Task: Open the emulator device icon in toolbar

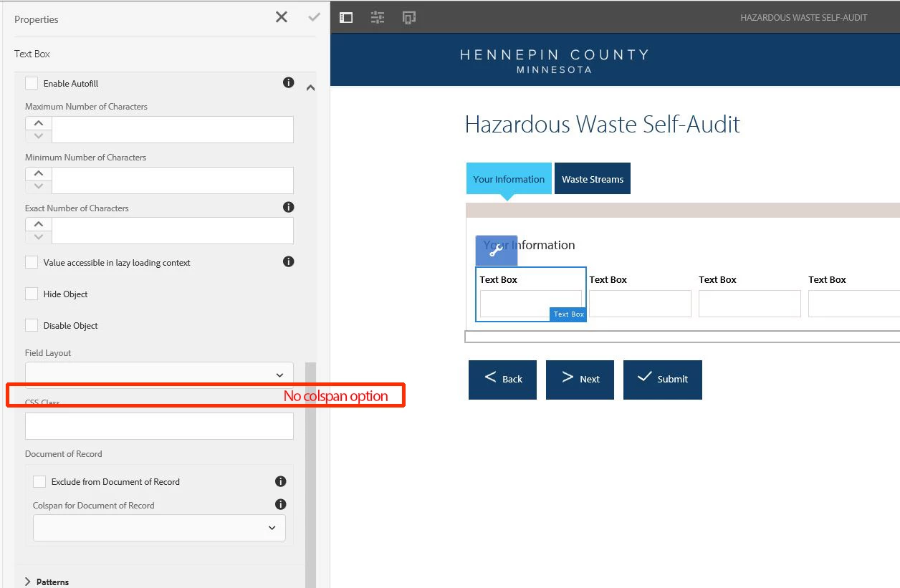Action: coord(409,17)
